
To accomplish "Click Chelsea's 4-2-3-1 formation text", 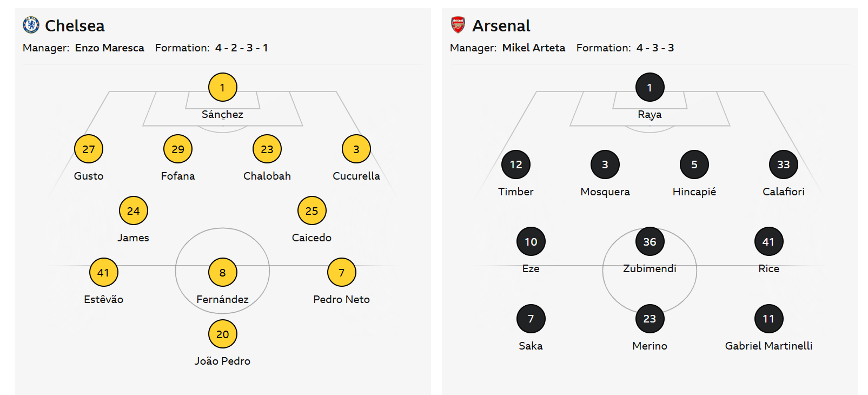I will click(x=241, y=48).
